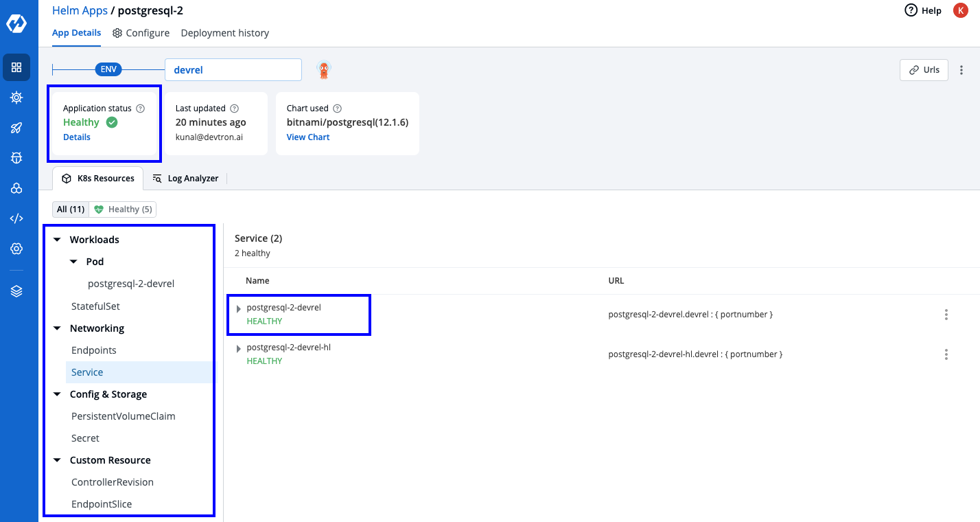Collapse the Networking tree section
Screen dimensions: 980x522
coord(57,328)
